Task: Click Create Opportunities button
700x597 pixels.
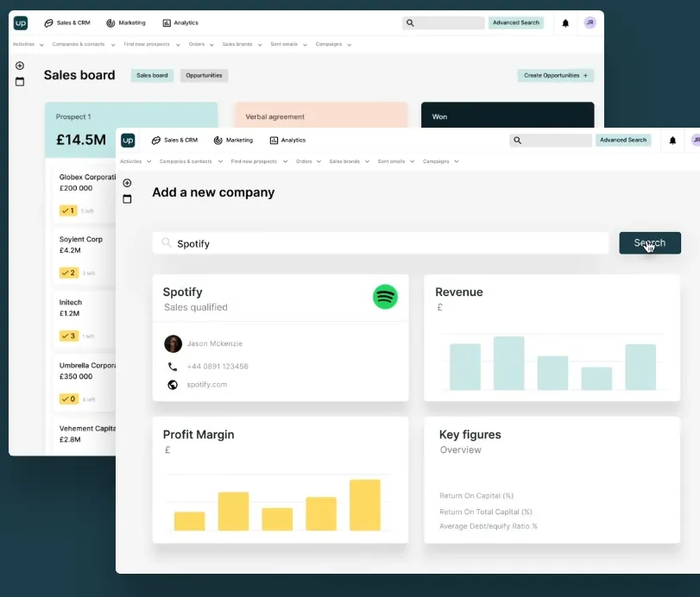Action: 556,75
